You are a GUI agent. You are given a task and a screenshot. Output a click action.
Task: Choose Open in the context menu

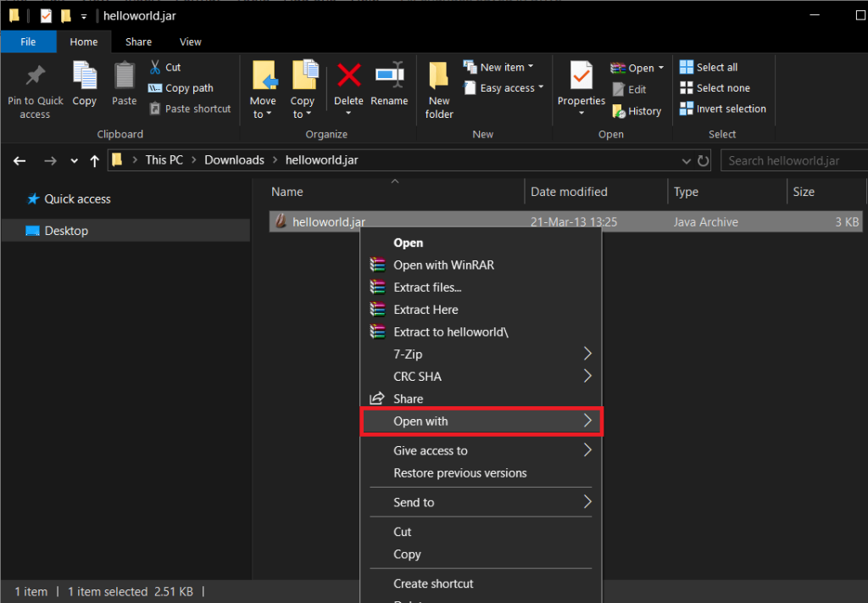coord(481,243)
